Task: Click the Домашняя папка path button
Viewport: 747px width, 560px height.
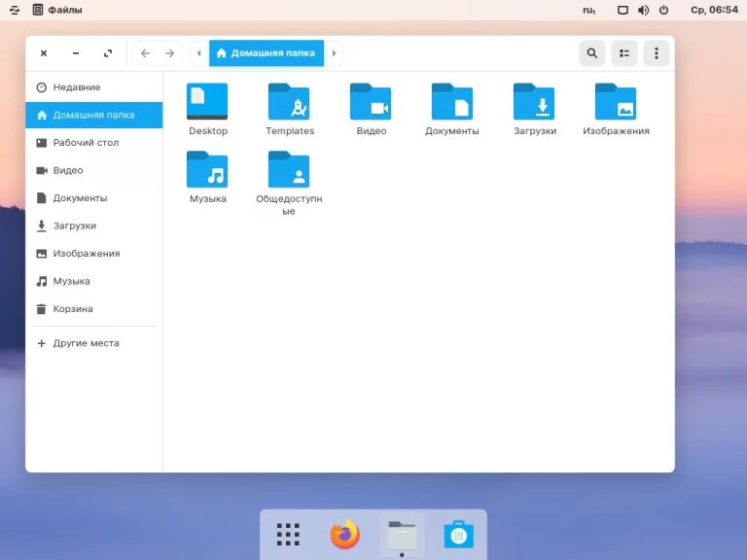Action: point(267,53)
